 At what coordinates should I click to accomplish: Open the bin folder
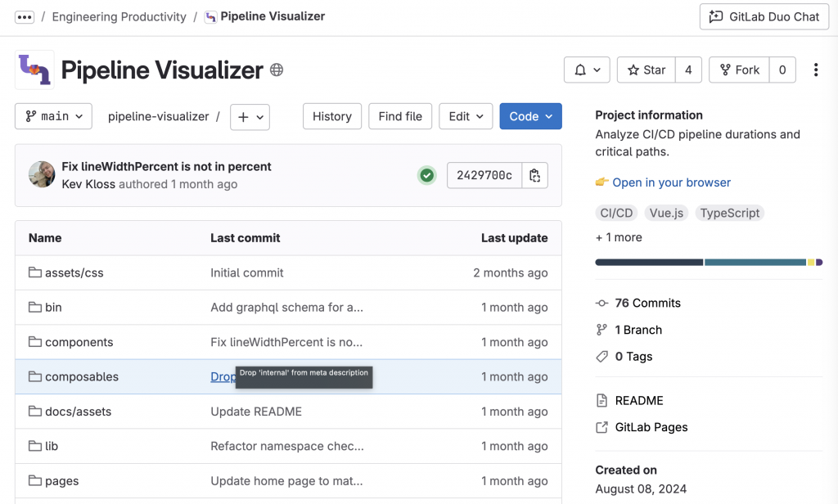[53, 308]
